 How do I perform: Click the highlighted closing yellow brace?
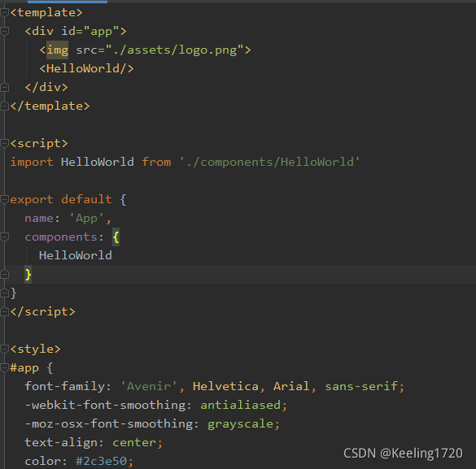(x=28, y=275)
